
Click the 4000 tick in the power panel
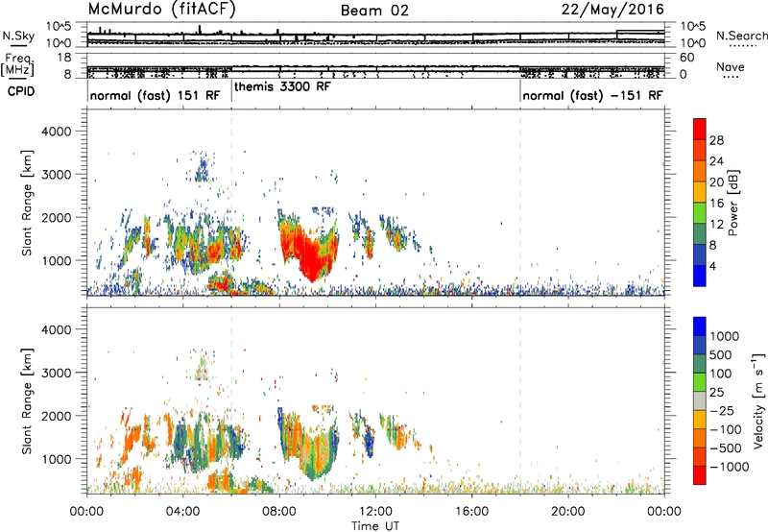(x=56, y=132)
